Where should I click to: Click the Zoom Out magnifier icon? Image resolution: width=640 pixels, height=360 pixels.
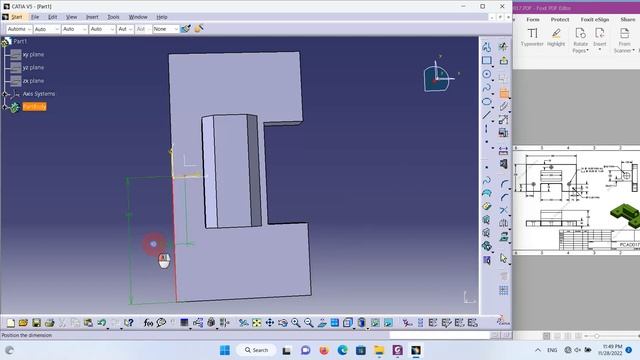(309, 323)
